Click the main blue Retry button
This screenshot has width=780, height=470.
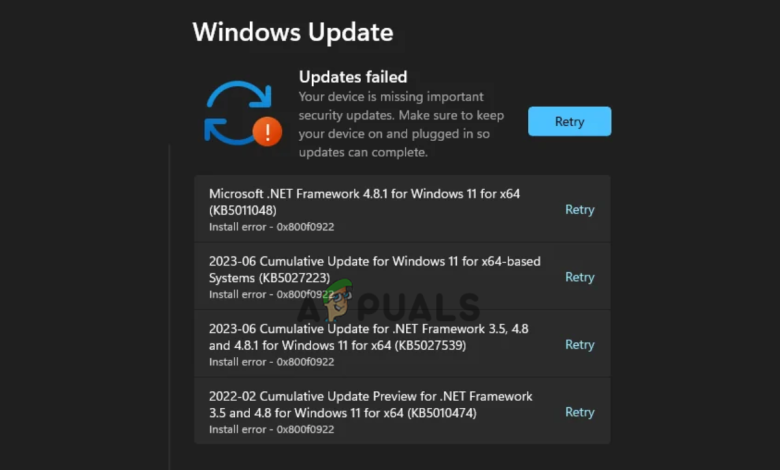[x=570, y=121]
